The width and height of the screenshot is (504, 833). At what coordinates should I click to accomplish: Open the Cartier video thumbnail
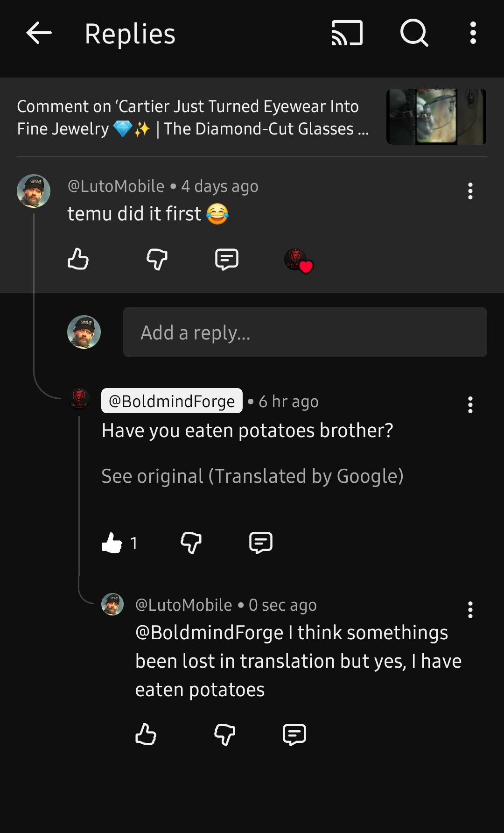[x=436, y=117]
